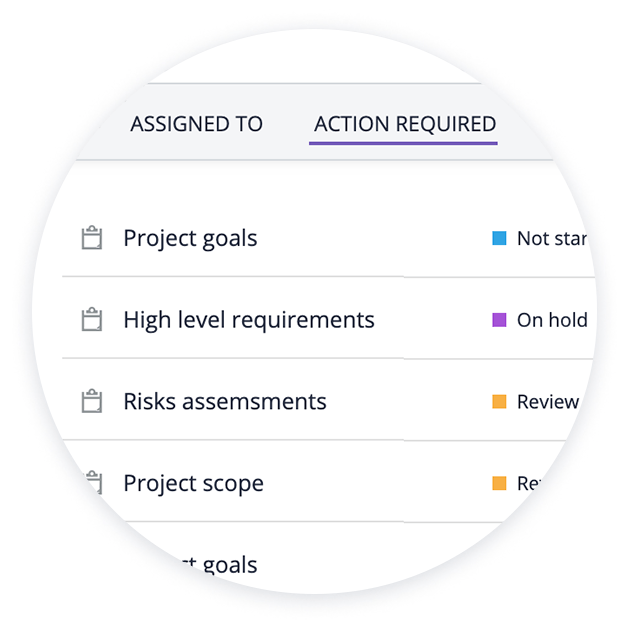Open the Not started status dropdown
The height and width of the screenshot is (627, 627).
pyautogui.click(x=552, y=238)
